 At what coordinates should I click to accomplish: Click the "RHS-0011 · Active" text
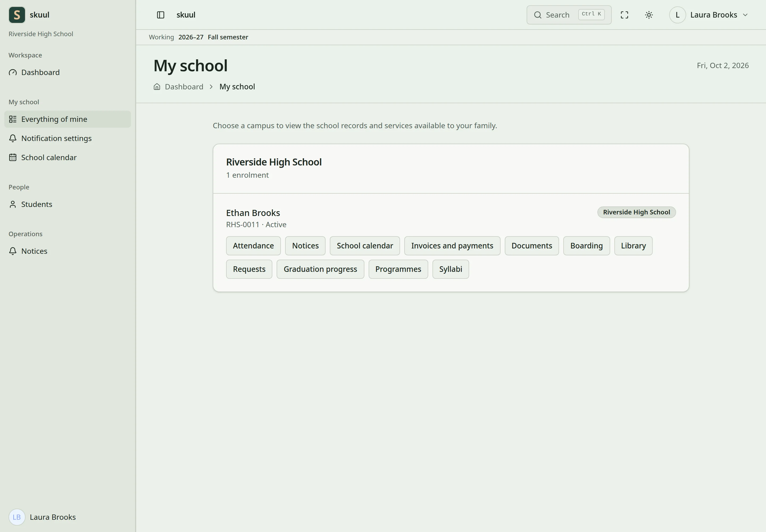pyautogui.click(x=256, y=225)
